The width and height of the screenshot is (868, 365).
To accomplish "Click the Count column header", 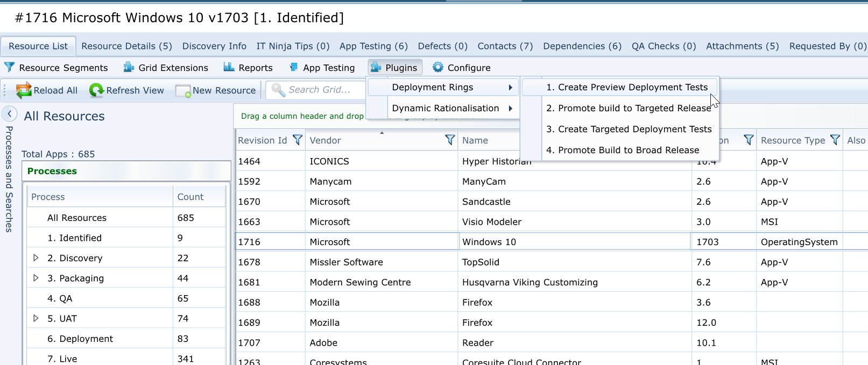I will click(x=199, y=197).
